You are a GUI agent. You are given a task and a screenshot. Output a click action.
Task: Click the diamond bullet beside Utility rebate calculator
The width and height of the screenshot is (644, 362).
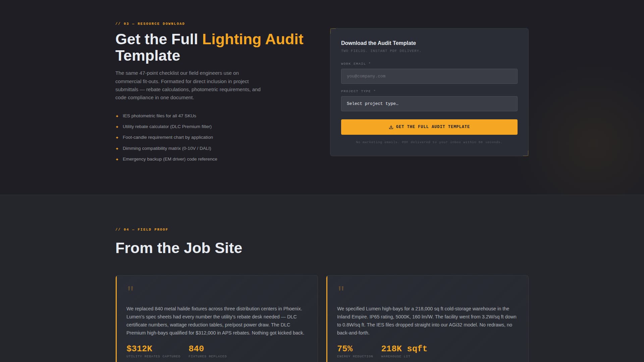117,127
